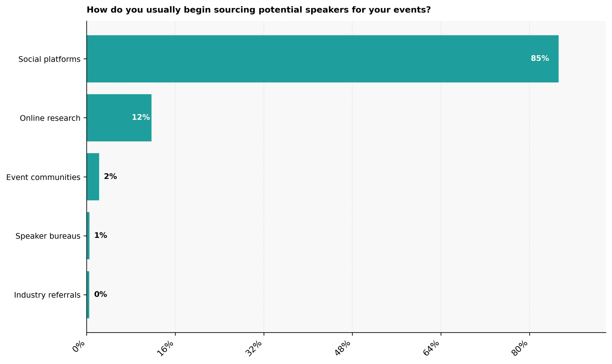
Task: Select the Industry referrals bar
Action: tap(88, 295)
